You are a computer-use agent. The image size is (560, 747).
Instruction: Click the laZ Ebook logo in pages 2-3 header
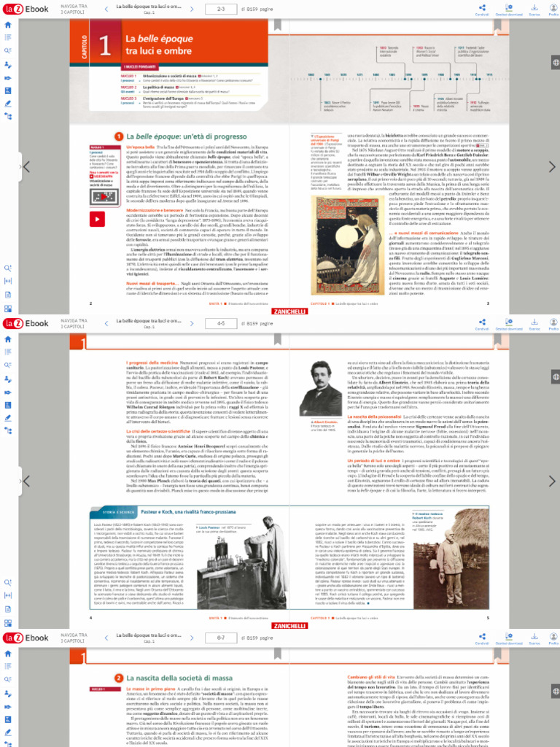pos(26,9)
